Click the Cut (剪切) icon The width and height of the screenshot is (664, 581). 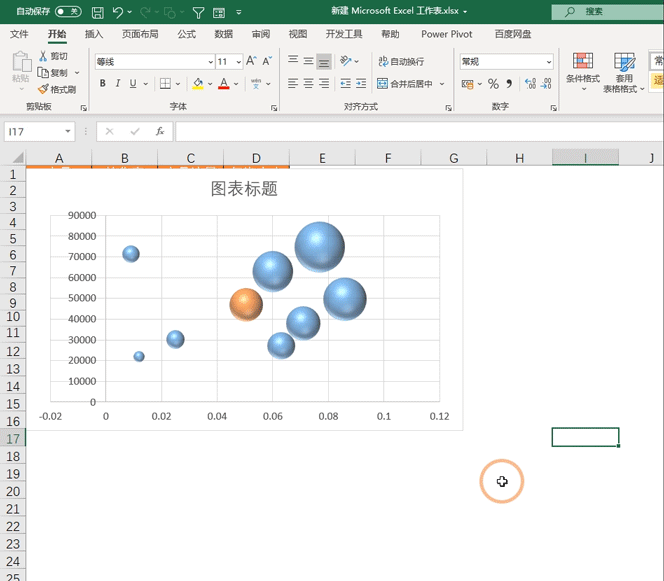[52, 57]
